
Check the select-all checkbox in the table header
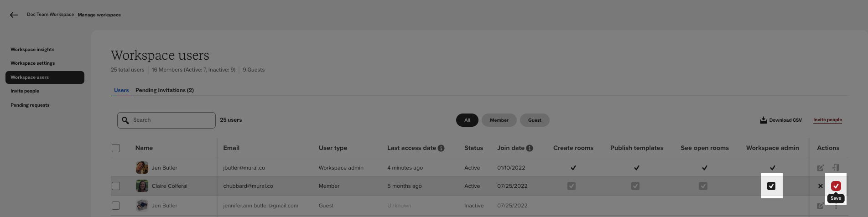tap(116, 148)
